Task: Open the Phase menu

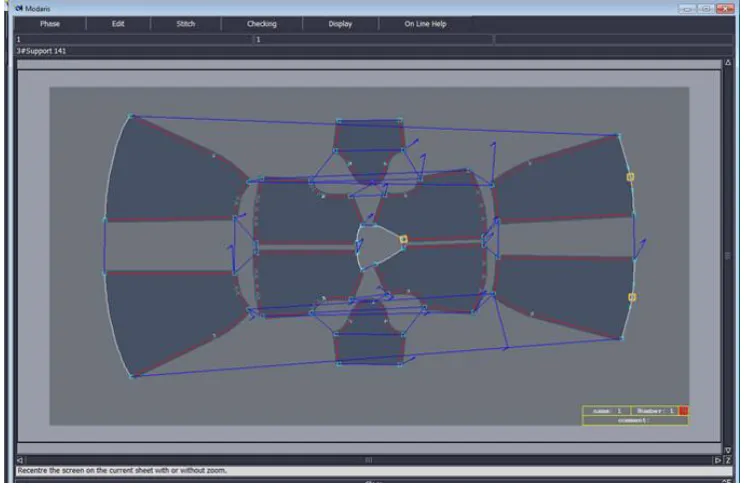Action: tap(50, 24)
